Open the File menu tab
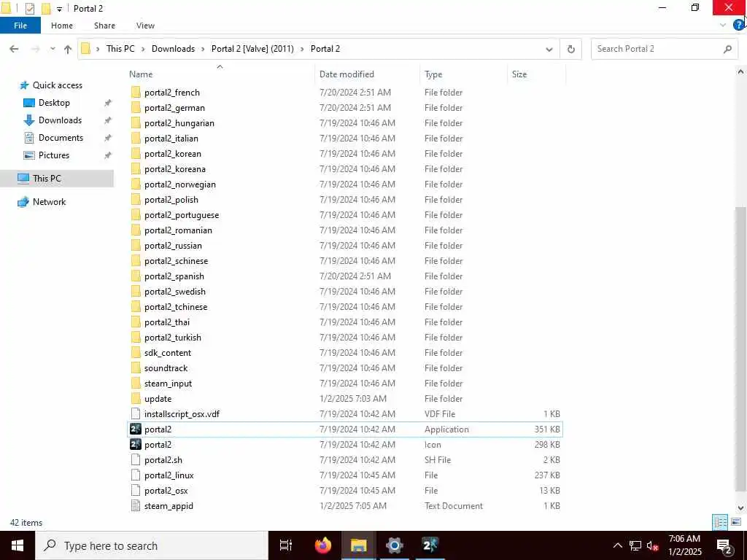This screenshot has width=747, height=560. pyautogui.click(x=20, y=26)
